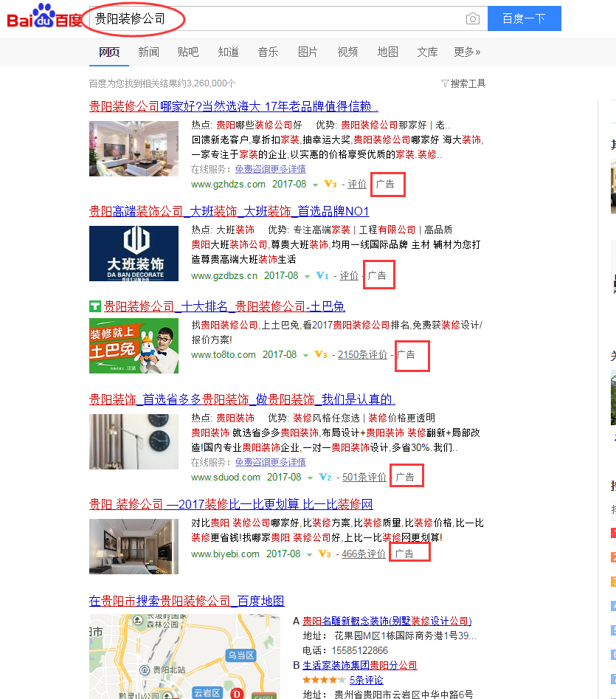This screenshot has height=699, width=616.
Task: Switch to the 贴吧 tab
Action: point(188,52)
